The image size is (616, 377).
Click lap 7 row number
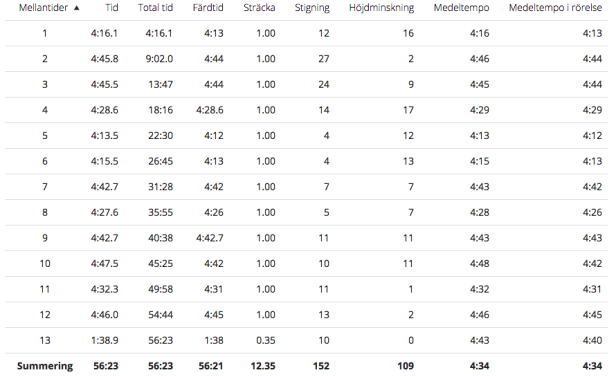tap(45, 187)
